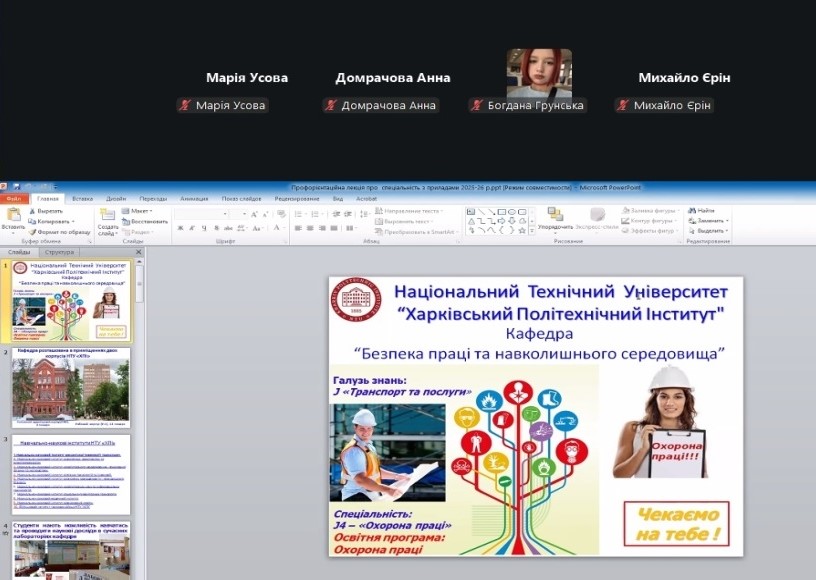Expand the shapes gallery More arrow
This screenshot has height=580, width=816.
click(x=531, y=230)
